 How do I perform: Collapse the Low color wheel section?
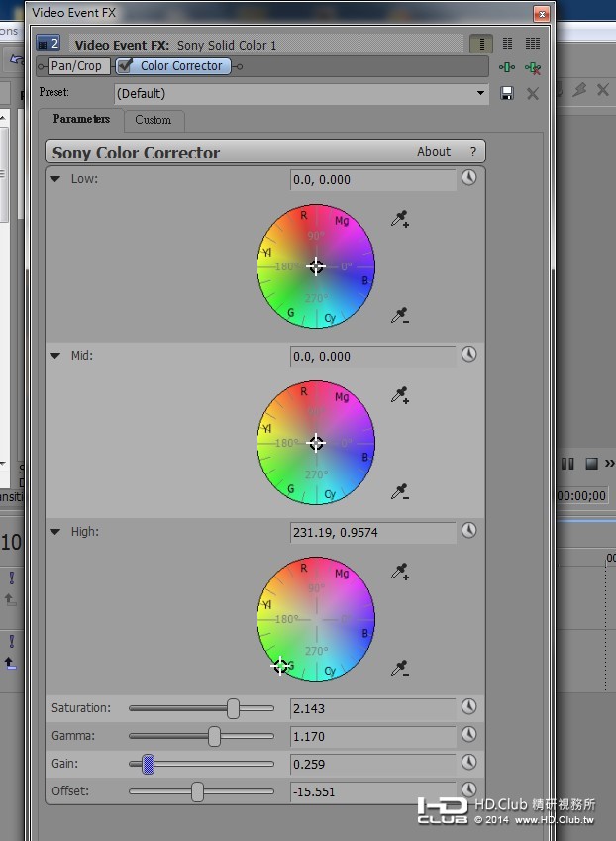click(x=55, y=179)
